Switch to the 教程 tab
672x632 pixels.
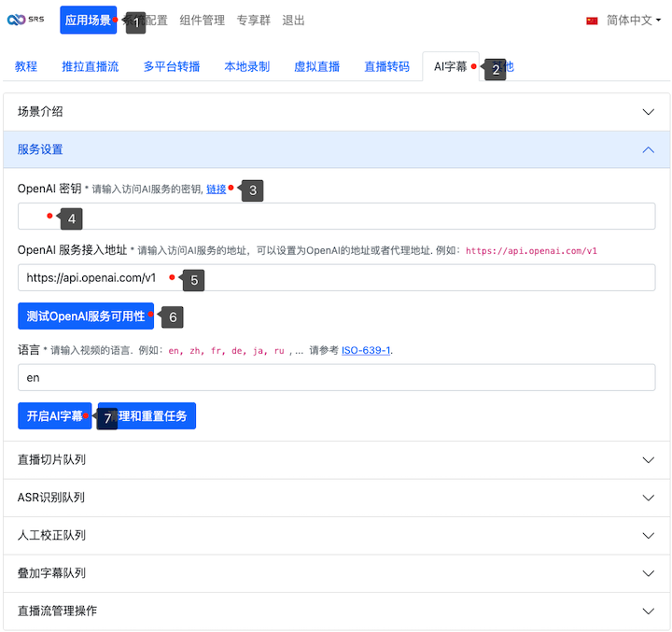pos(26,67)
